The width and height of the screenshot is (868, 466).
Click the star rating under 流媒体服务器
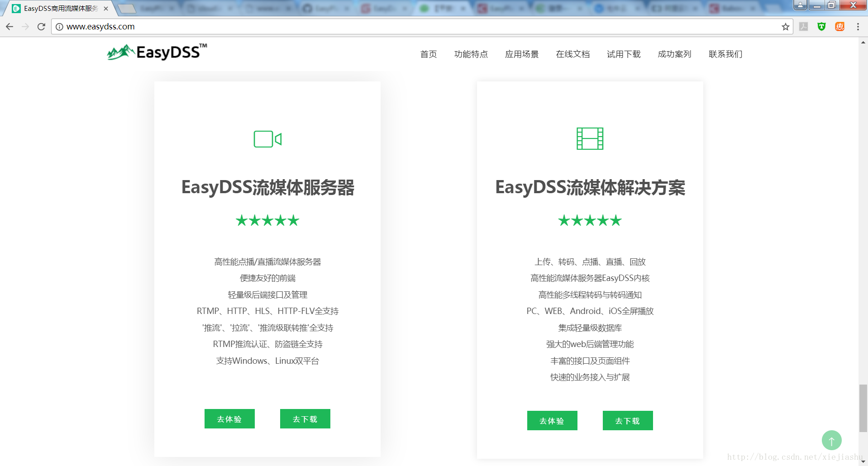267,220
